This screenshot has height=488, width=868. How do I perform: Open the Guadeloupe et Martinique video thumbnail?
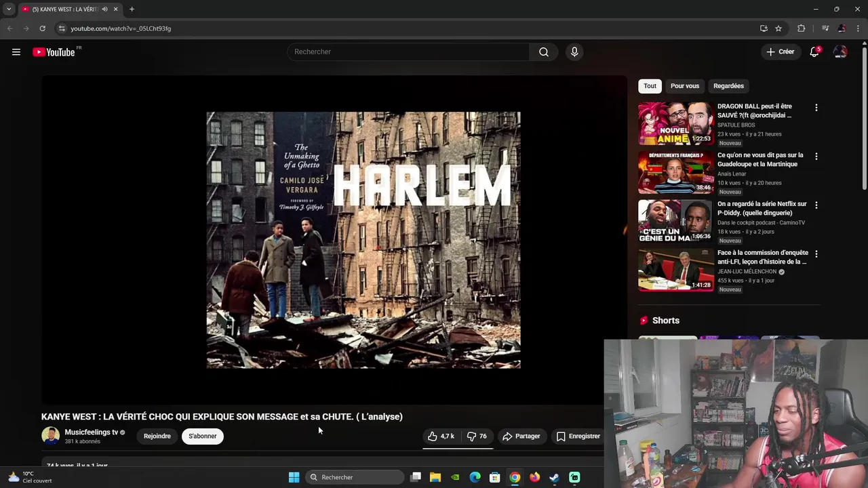point(675,173)
